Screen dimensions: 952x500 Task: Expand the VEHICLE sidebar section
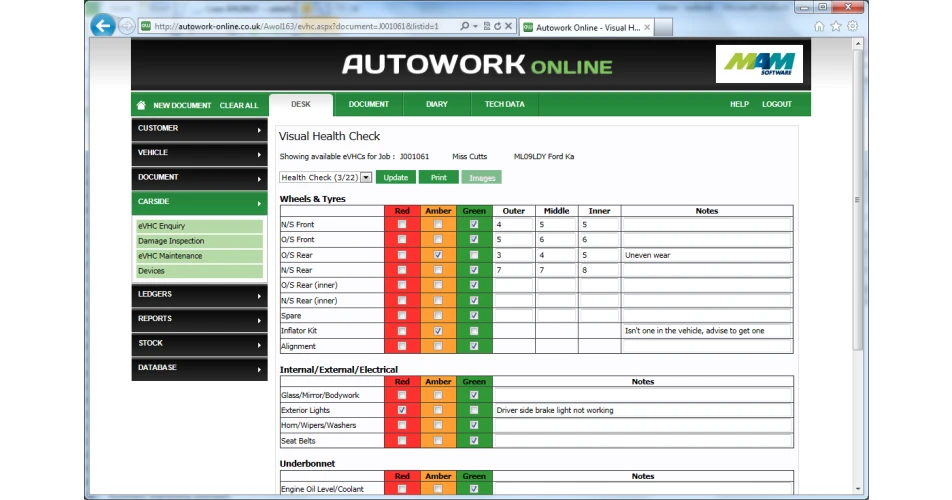coord(199,154)
